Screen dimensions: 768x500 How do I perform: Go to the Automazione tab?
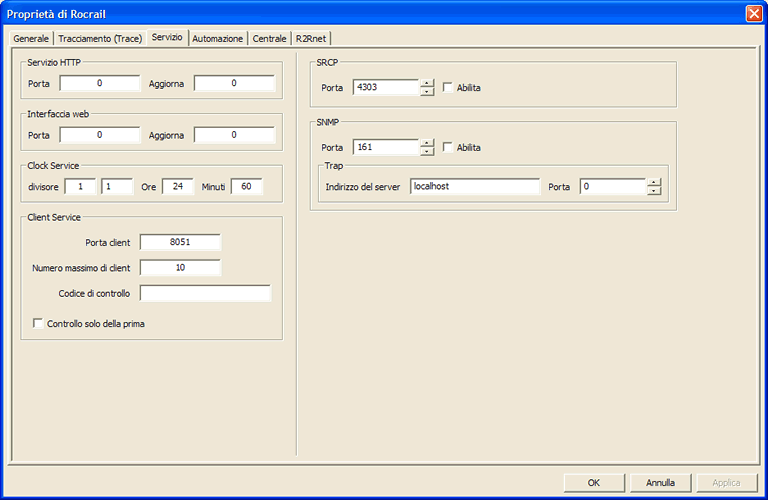click(x=218, y=38)
